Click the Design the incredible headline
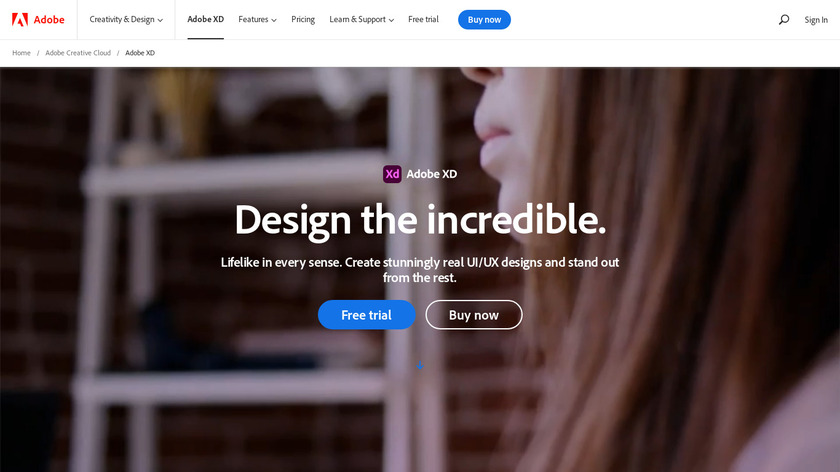The image size is (840, 472). click(x=420, y=221)
